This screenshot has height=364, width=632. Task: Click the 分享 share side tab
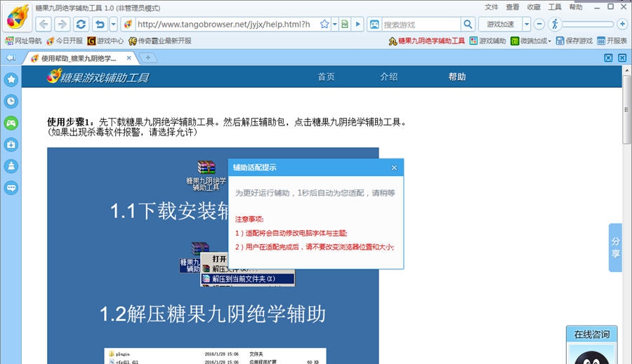pyautogui.click(x=615, y=248)
